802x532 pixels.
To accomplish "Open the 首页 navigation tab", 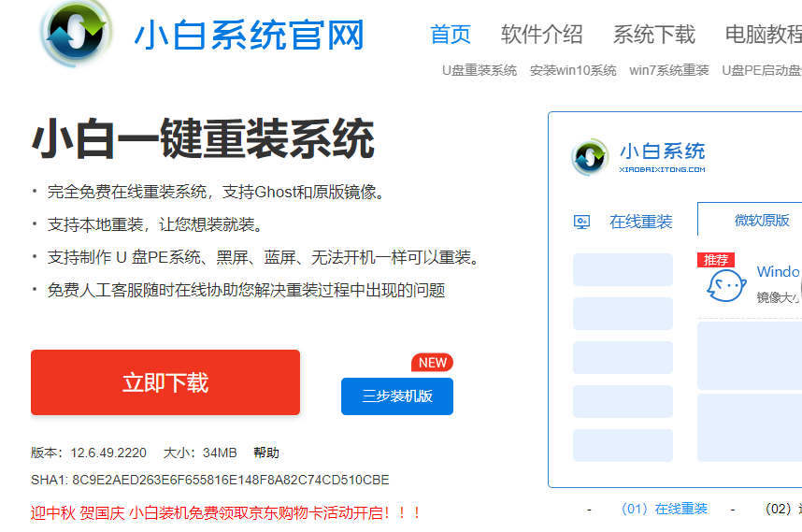I will click(451, 35).
